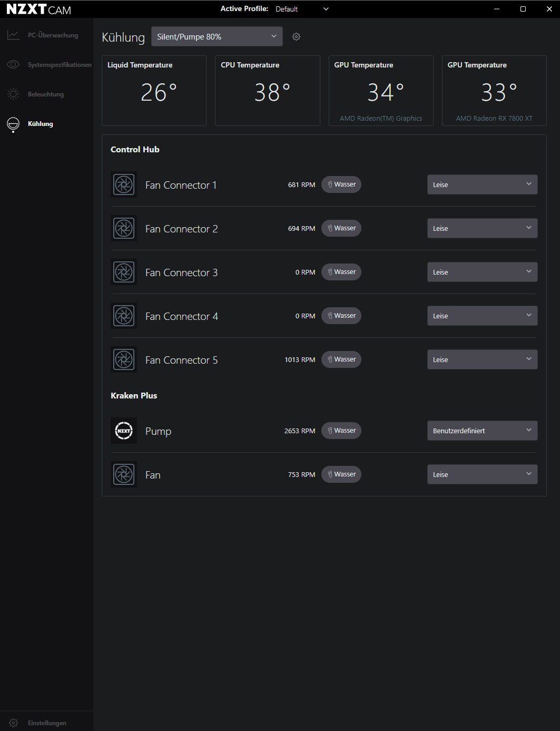Close the NZXT CAM window
Image resolution: width=560 pixels, height=731 pixels.
pos(549,9)
